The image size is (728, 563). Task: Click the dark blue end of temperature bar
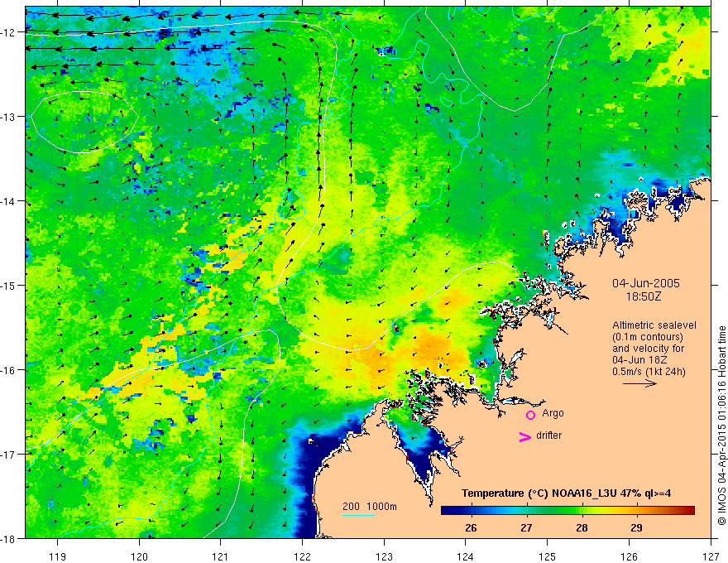click(x=447, y=511)
